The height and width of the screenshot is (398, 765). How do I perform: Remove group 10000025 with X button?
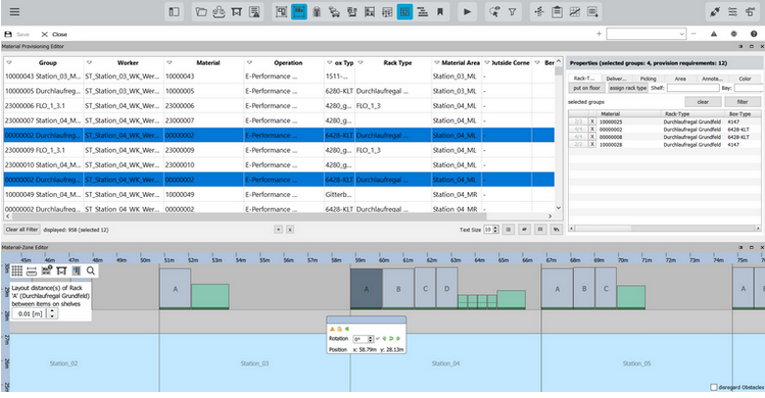pyautogui.click(x=592, y=121)
